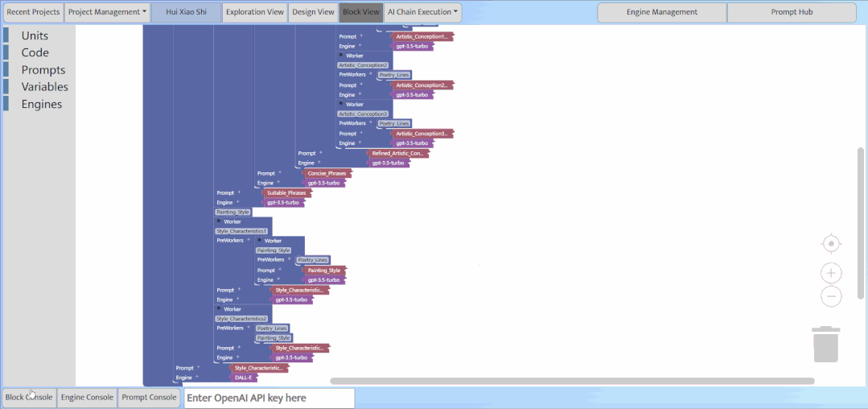This screenshot has height=409, width=868.
Task: Click the OpenAI API key input field
Action: pyautogui.click(x=269, y=398)
